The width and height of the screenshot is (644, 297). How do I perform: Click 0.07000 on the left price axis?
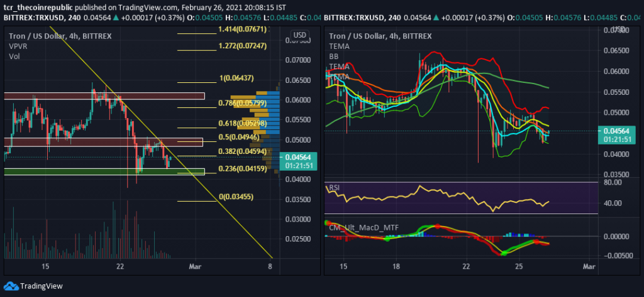[x=297, y=60]
